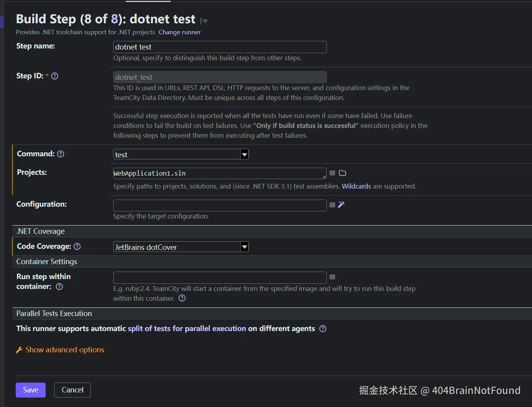Click help icon after container description text

182,298
